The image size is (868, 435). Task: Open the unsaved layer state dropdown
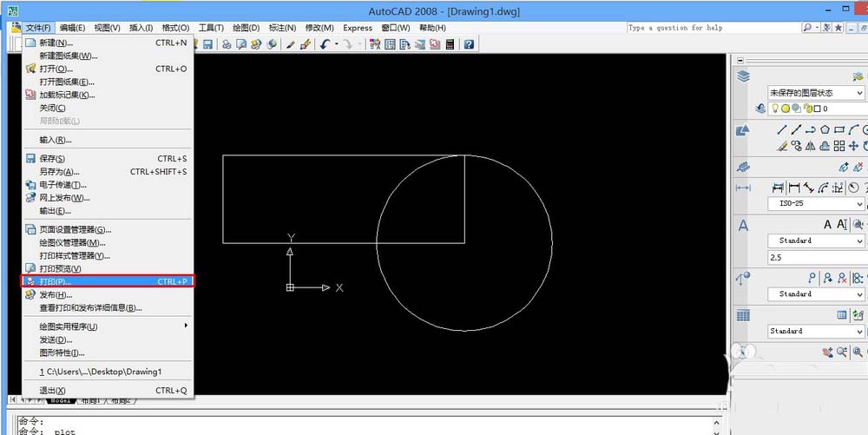tap(816, 93)
